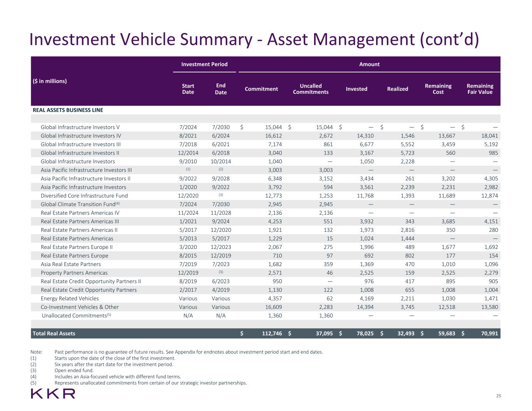Click 'Asia Pacific Infrastructure Investors II' row name

85,178
